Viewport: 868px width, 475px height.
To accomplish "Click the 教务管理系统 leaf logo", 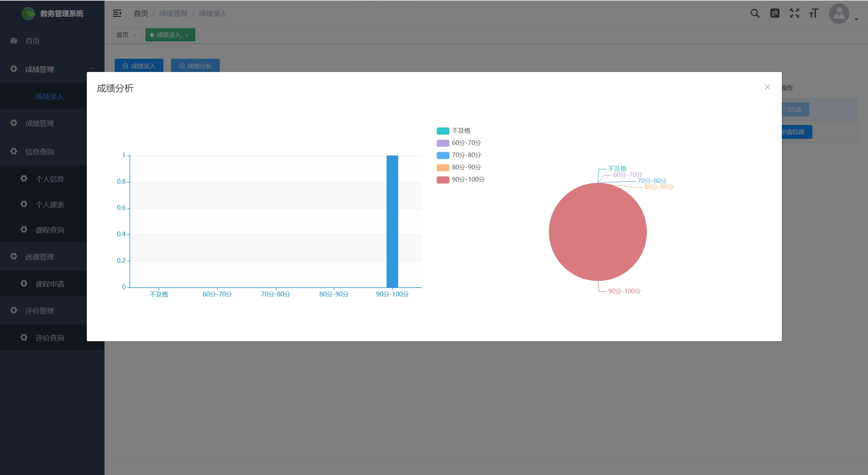I will point(28,14).
